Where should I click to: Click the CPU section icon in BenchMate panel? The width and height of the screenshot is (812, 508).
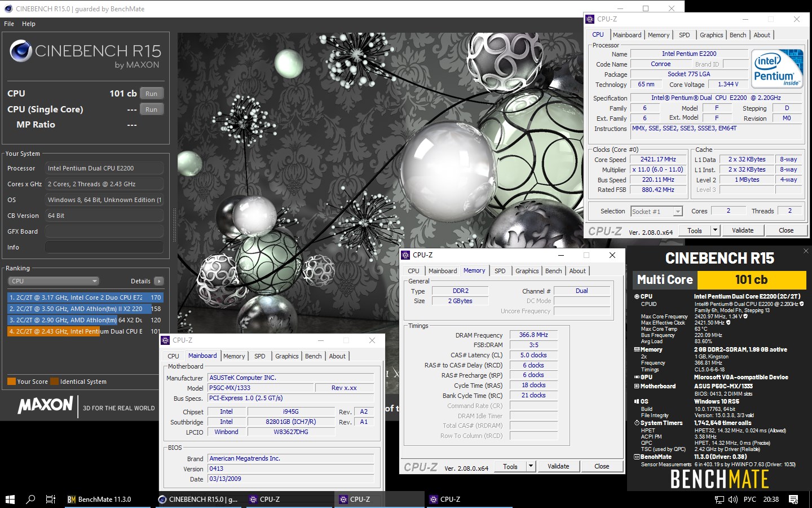coord(637,296)
